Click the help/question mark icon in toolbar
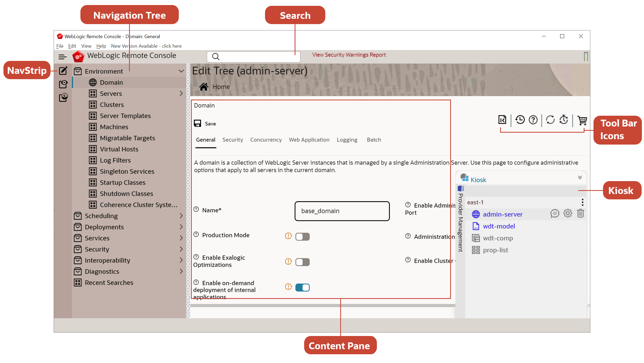This screenshot has width=644, height=363. (533, 119)
